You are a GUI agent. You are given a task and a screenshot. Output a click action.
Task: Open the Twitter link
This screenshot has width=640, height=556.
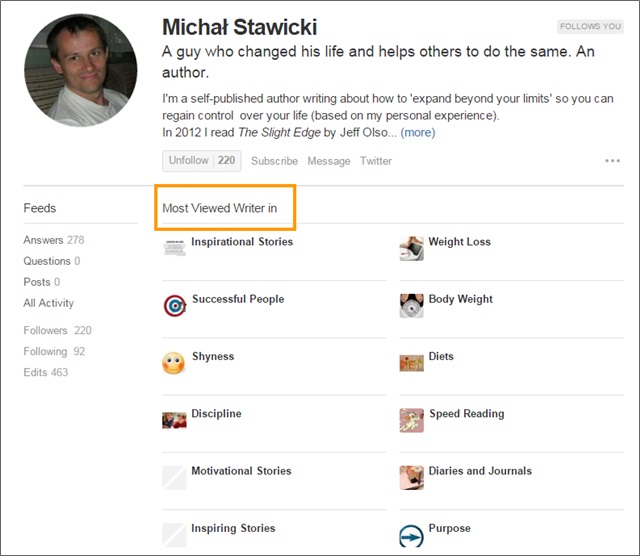click(376, 161)
